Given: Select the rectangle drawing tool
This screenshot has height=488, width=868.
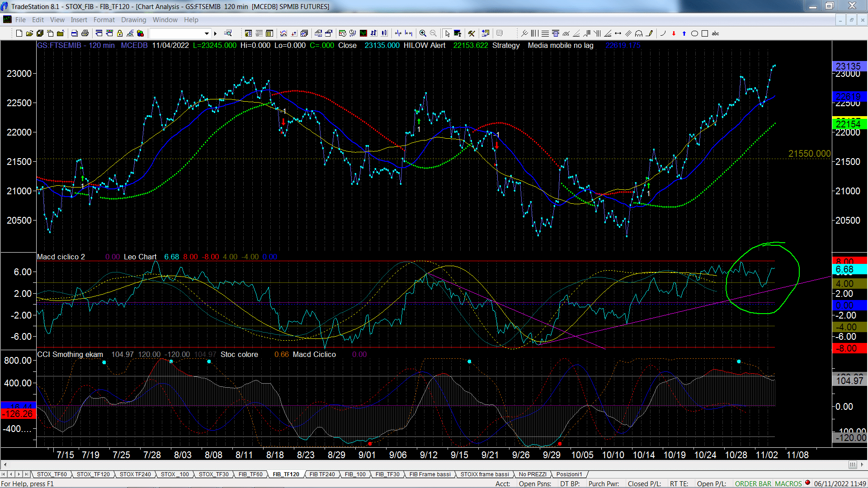Looking at the screenshot, I should tap(705, 33).
